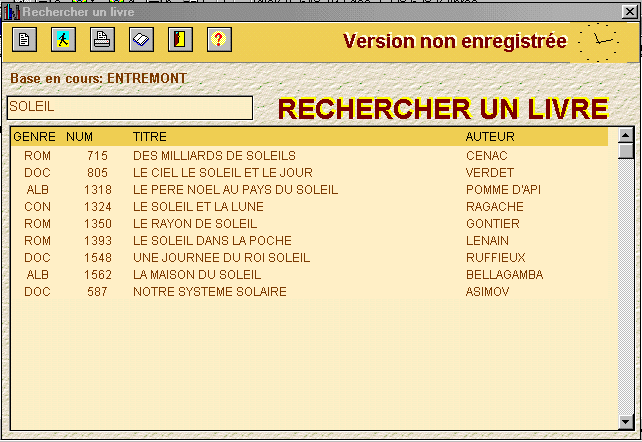Pick LE RAYON DE SOLEIL by GONTIER
The image size is (642, 442).
point(195,224)
